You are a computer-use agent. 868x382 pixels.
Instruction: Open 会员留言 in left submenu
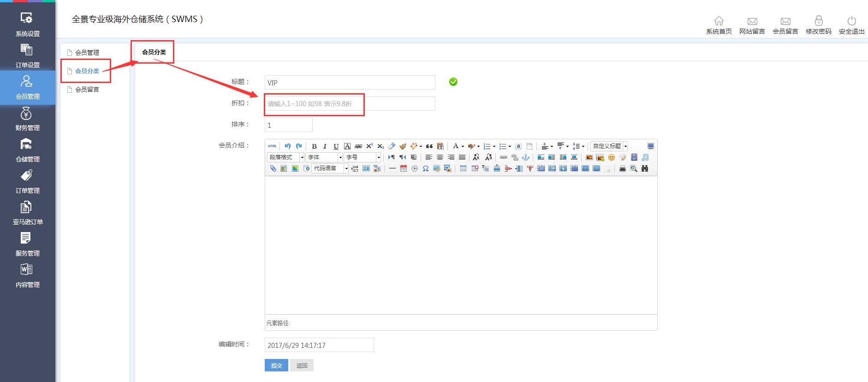point(87,90)
